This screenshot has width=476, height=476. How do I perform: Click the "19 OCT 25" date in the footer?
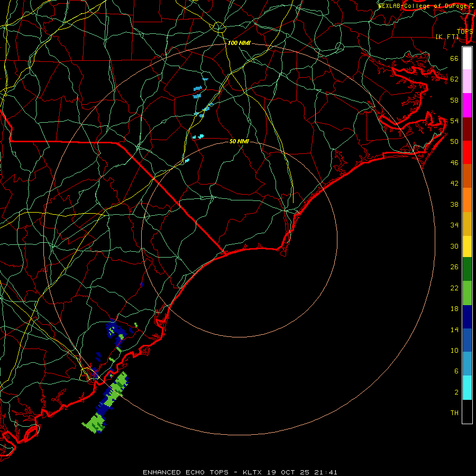pos(288,472)
